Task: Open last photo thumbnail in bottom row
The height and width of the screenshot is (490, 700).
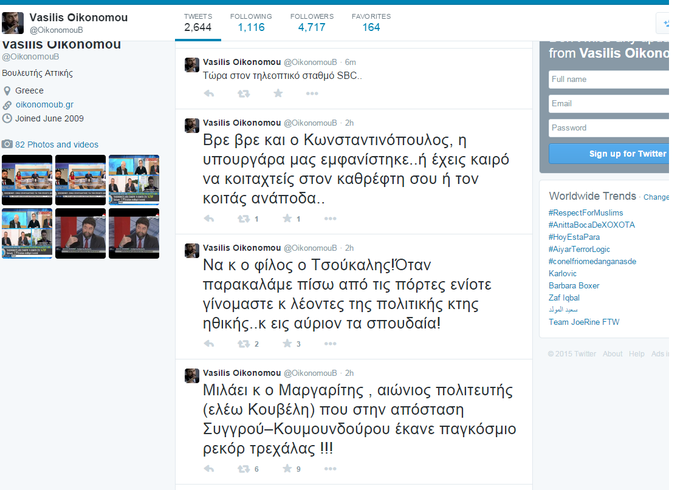Action: click(x=134, y=233)
